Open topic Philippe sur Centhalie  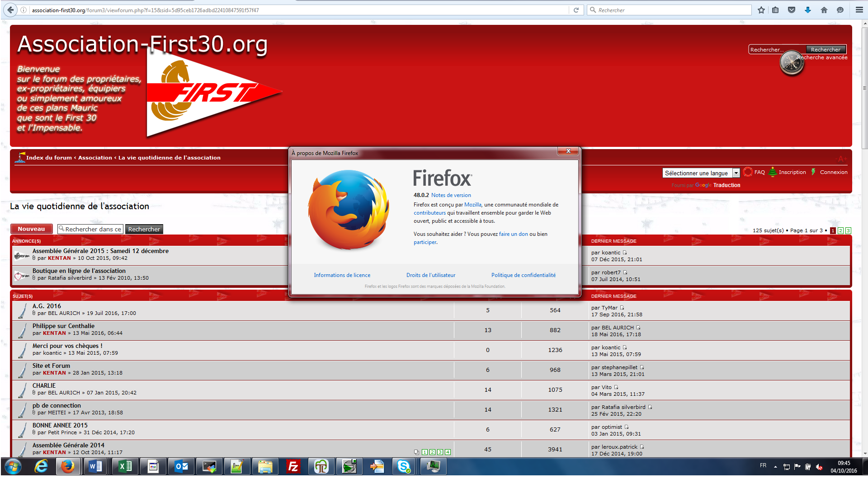tap(63, 326)
